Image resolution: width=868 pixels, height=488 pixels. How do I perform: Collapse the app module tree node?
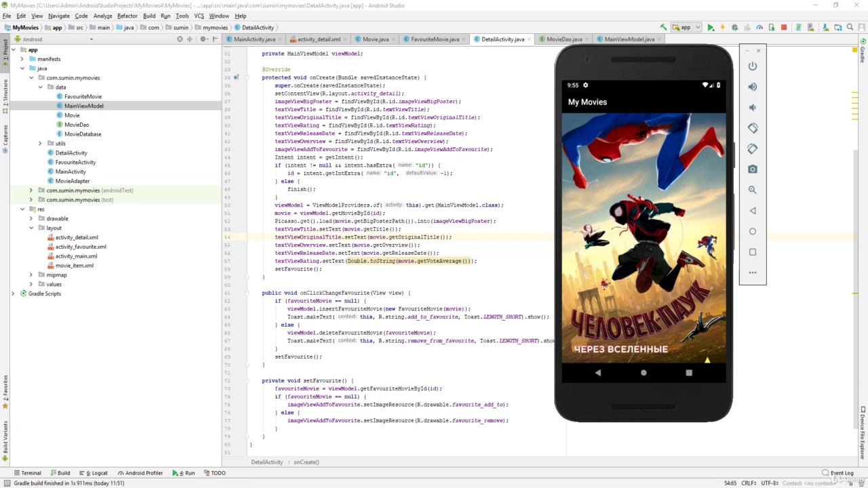pos(13,49)
